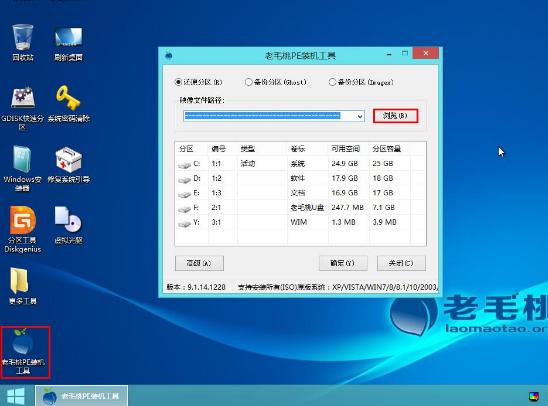Select the '16.9 GB' free space cell
Screen dimensions: 548x406
(x=345, y=193)
